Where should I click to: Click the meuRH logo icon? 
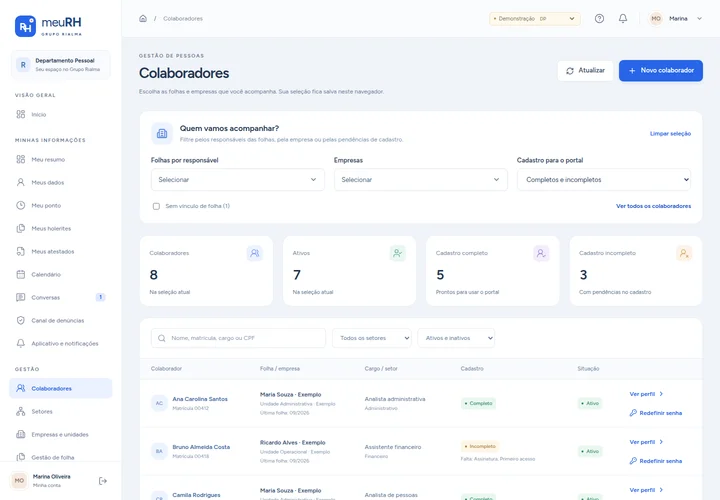coord(25,26)
